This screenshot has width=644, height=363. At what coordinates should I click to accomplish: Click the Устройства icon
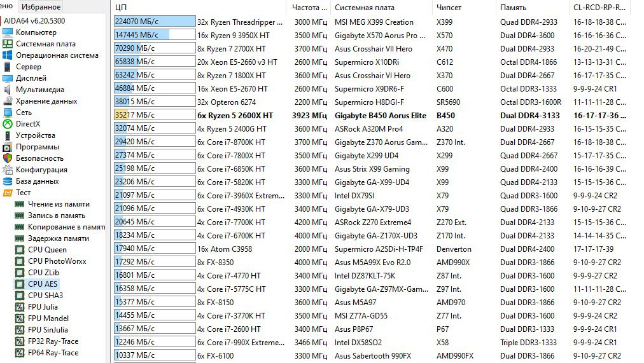8,135
